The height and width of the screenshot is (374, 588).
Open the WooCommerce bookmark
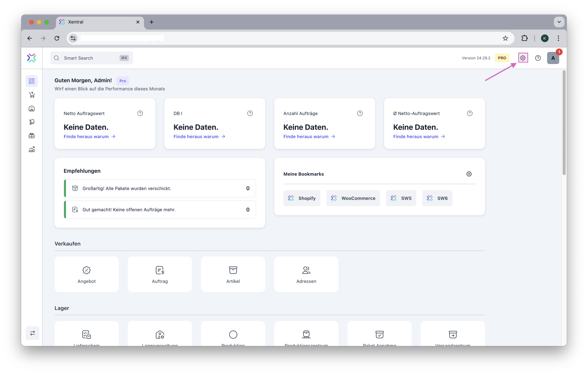tap(353, 198)
